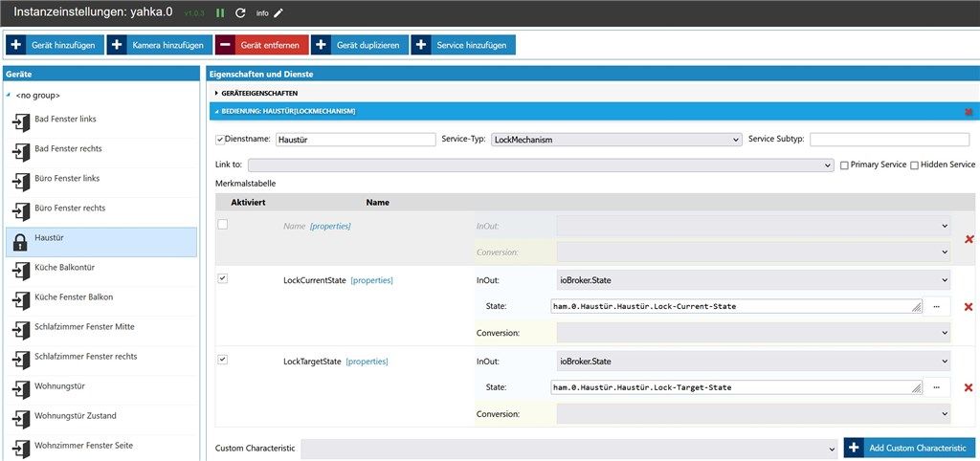Browse state via ellipsis button for LockCurrentState

tap(937, 306)
